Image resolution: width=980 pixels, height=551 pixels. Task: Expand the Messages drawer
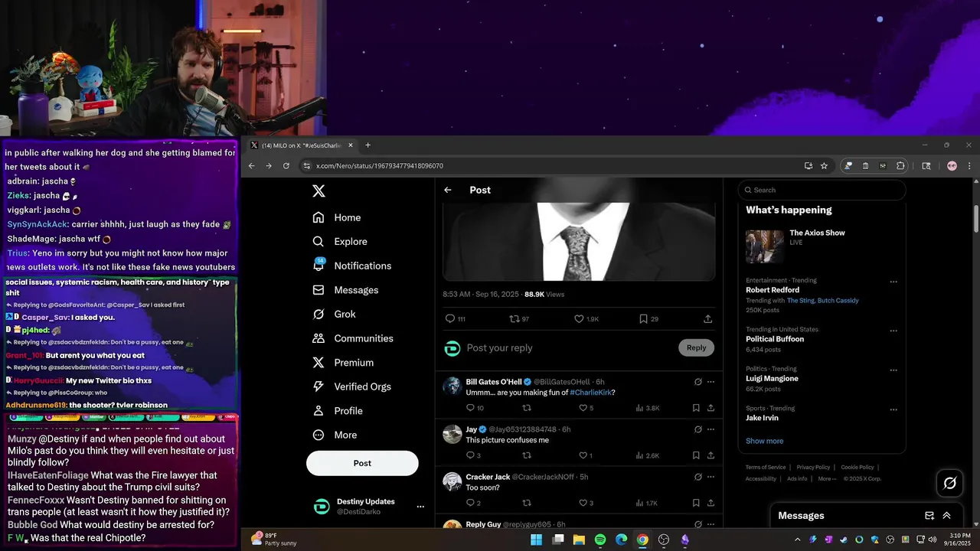947,516
